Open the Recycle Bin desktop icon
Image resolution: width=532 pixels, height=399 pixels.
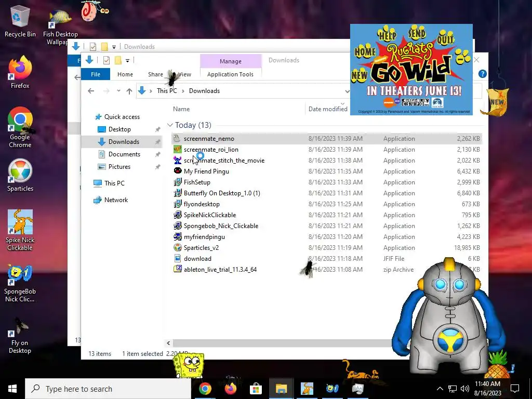(20, 21)
